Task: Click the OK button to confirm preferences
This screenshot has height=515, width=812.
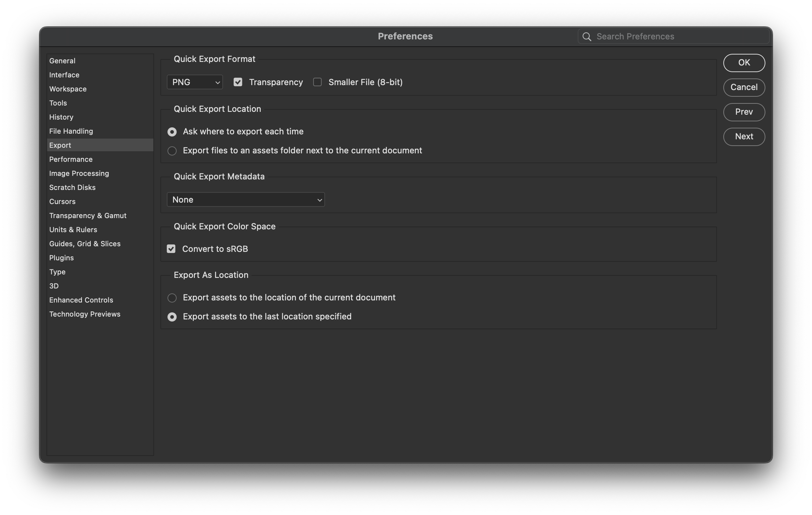Action: [744, 62]
